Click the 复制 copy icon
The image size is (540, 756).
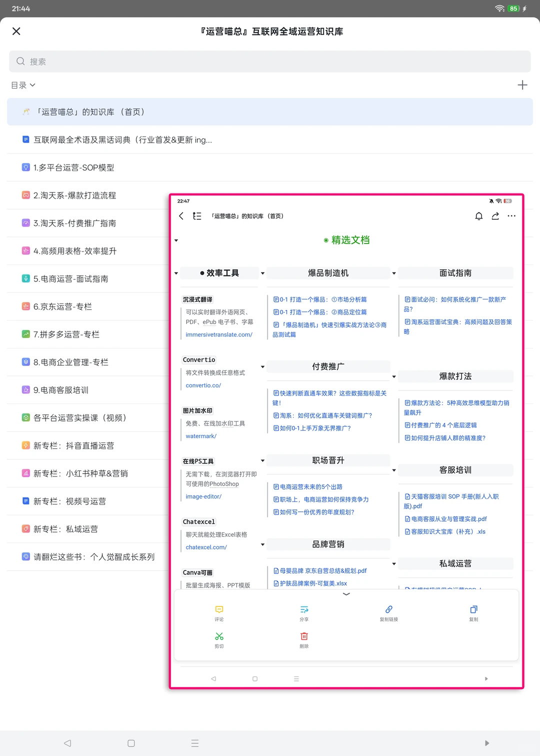tap(473, 612)
